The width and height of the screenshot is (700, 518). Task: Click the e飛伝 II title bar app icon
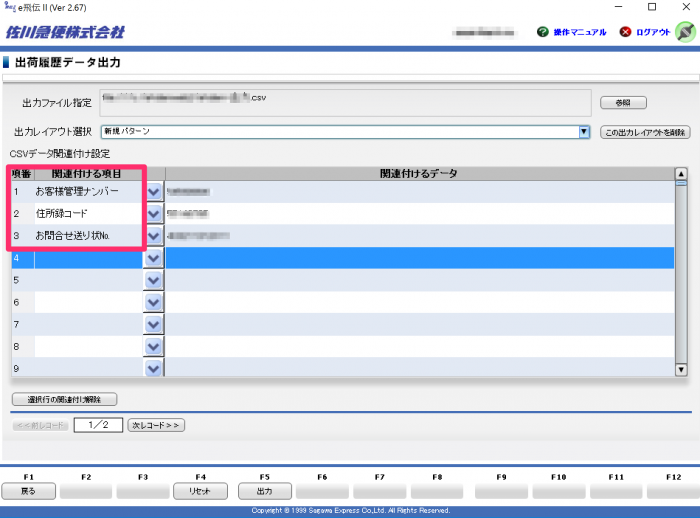10,6
